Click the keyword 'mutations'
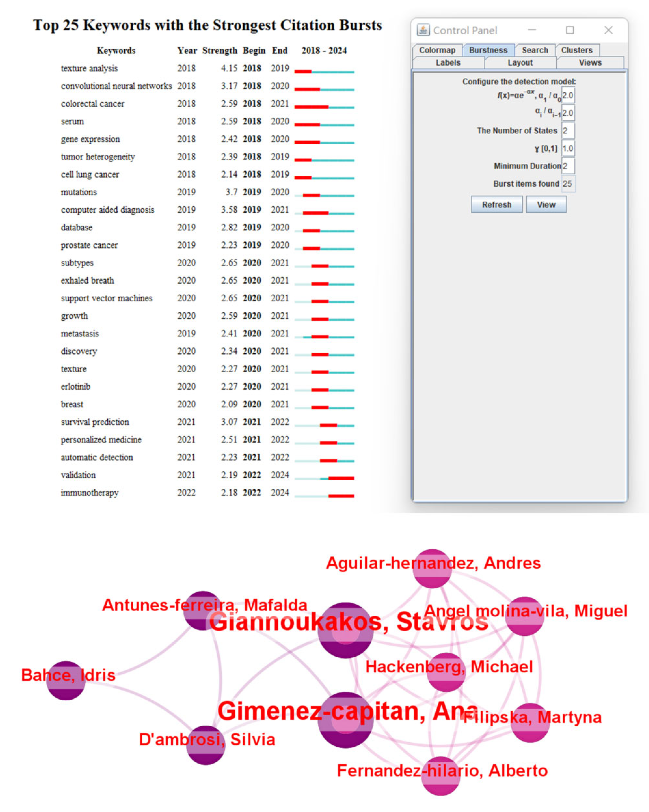This screenshot has width=649, height=812. 79,192
